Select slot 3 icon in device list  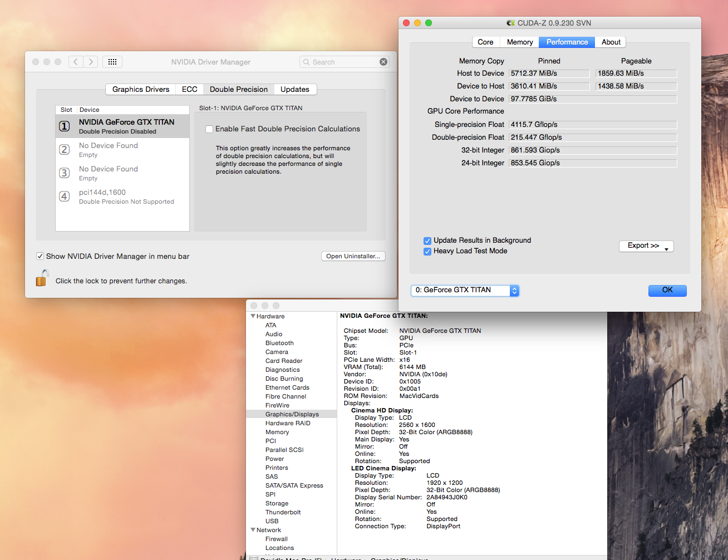[x=65, y=173]
